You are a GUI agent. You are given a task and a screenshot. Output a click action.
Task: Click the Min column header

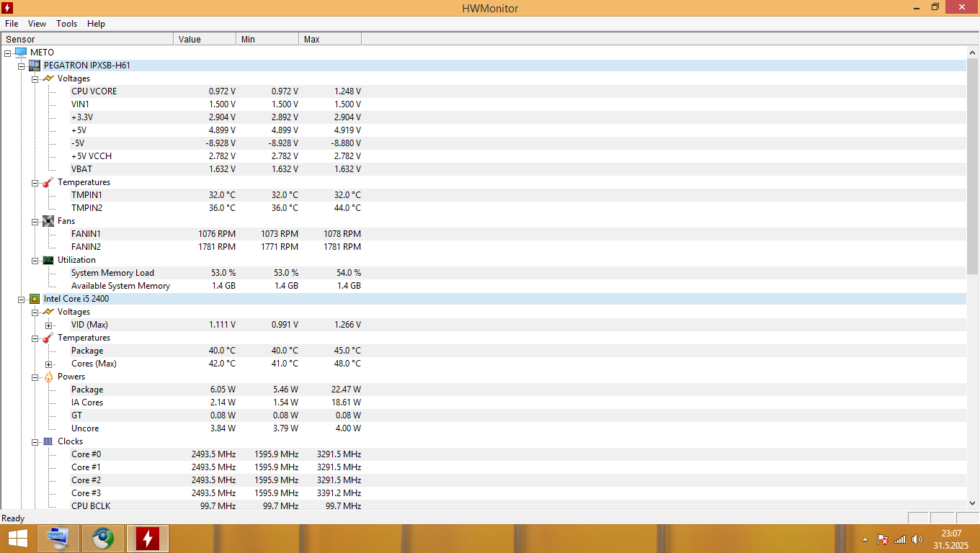(268, 39)
